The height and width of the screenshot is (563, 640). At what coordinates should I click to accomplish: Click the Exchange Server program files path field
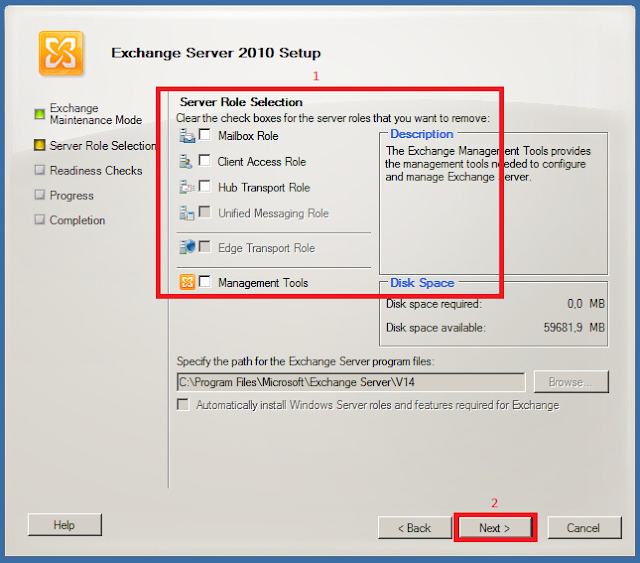click(351, 382)
